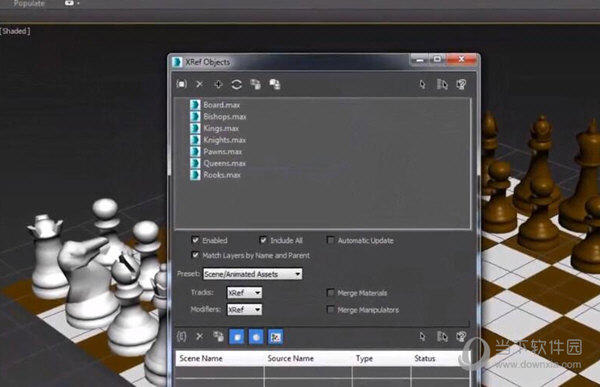Click lower toolbar Select by Name icon
Viewport: 600px width, 387px height.
[x=442, y=337]
